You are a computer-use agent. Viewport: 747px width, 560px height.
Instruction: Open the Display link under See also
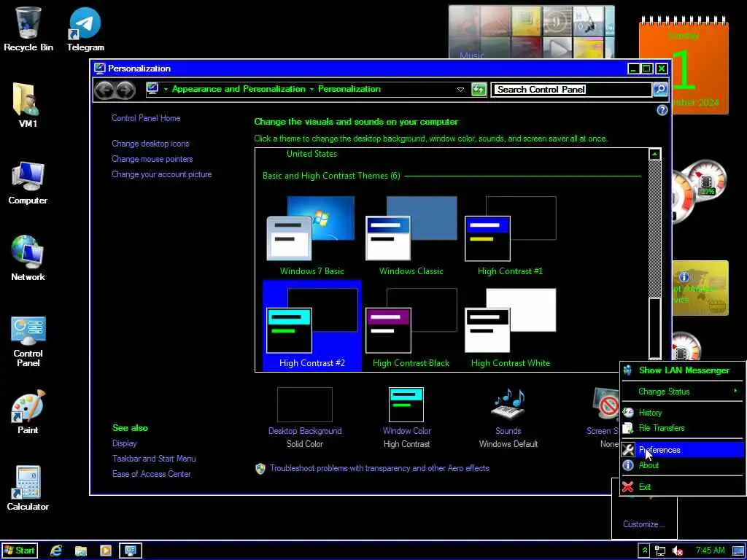124,443
